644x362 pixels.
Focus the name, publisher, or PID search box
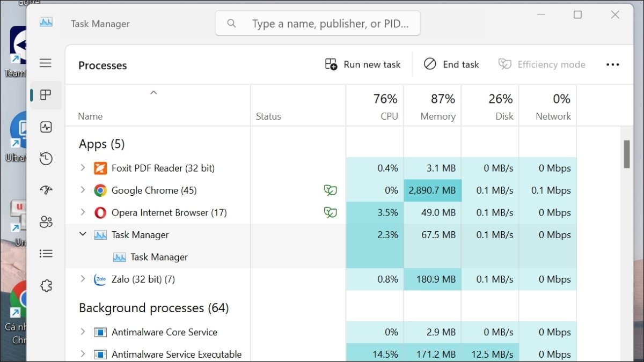point(318,24)
